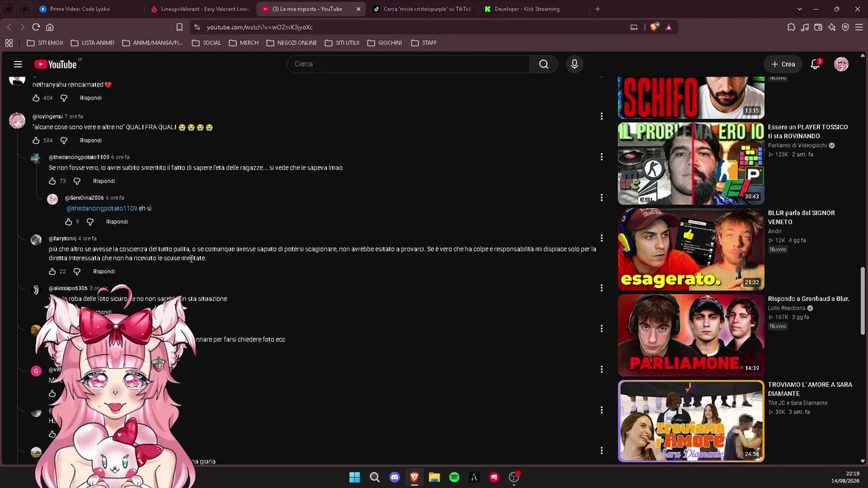Open the YouTube guide hamburger menu
868x488 pixels.
tap(18, 64)
